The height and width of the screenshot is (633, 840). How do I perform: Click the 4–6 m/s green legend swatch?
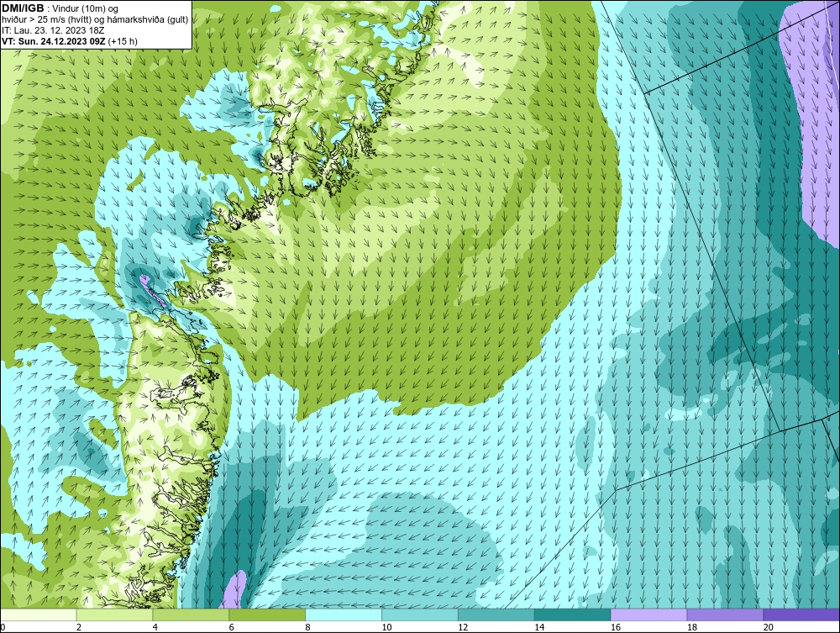pyautogui.click(x=191, y=615)
